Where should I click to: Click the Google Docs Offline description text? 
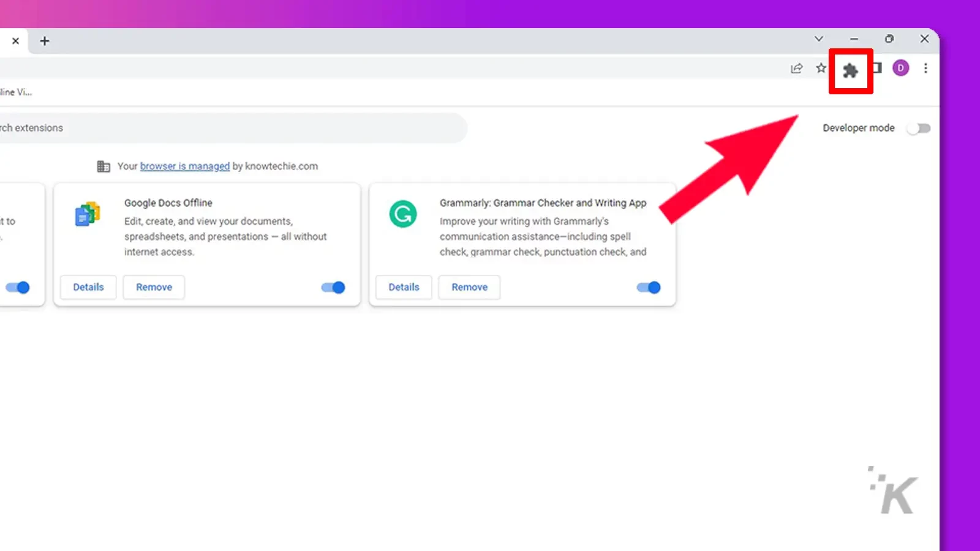225,236
